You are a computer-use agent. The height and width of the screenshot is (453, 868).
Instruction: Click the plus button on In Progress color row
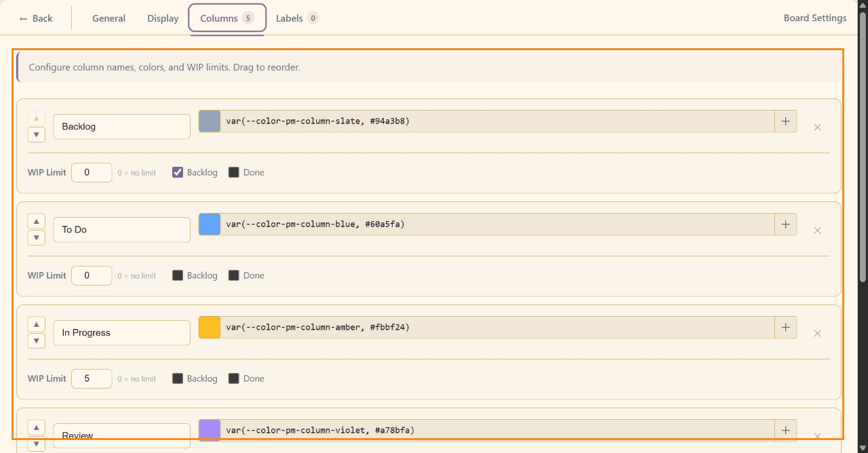point(786,328)
